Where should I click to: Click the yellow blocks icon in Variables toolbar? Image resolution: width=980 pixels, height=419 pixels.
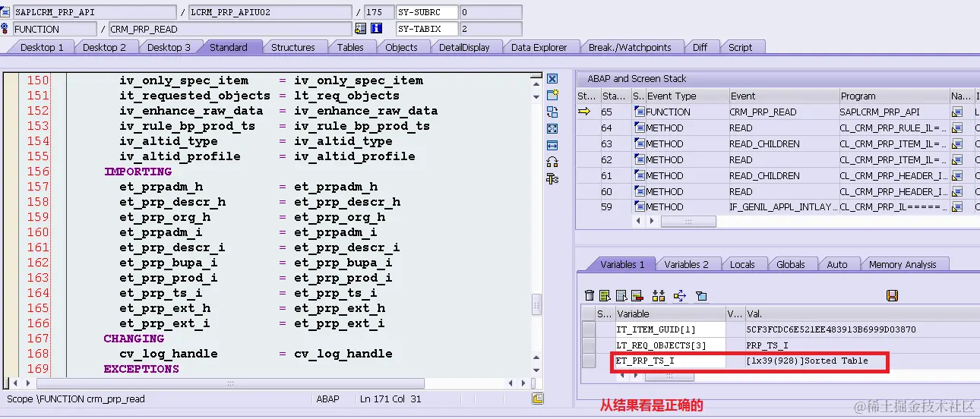click(x=659, y=295)
